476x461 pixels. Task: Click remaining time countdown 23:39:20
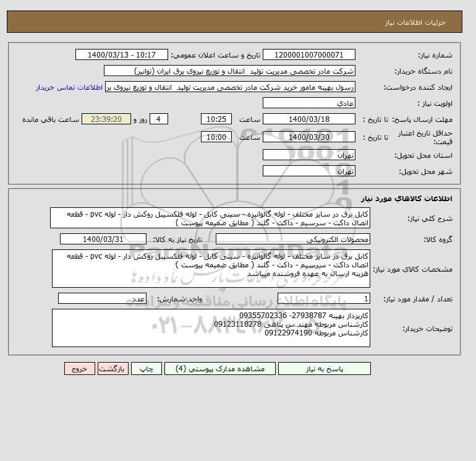tap(106, 119)
